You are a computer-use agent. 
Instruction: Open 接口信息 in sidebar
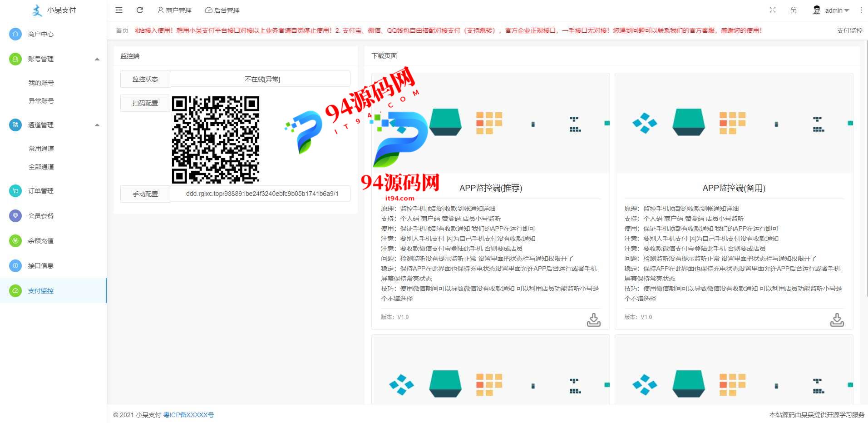(x=53, y=266)
